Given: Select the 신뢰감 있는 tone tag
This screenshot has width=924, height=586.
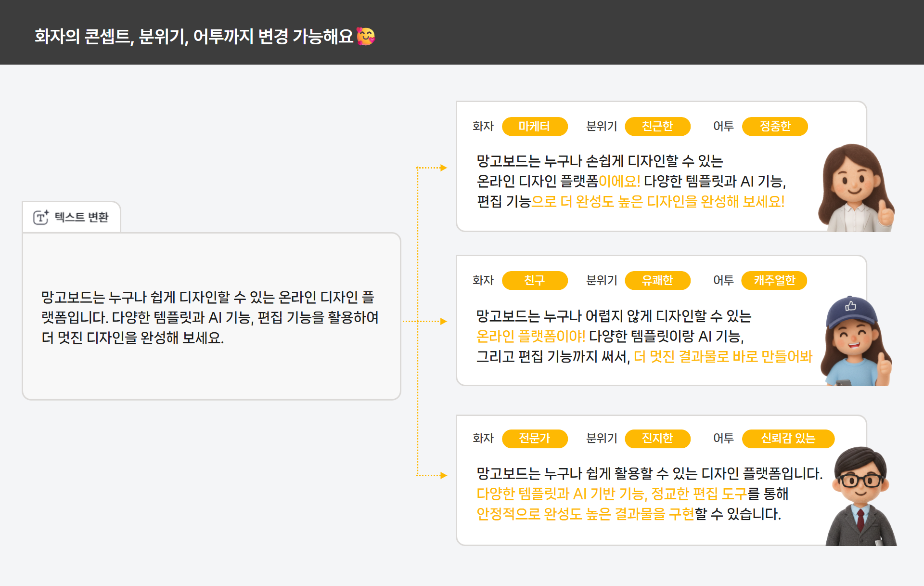Looking at the screenshot, I should tap(788, 438).
